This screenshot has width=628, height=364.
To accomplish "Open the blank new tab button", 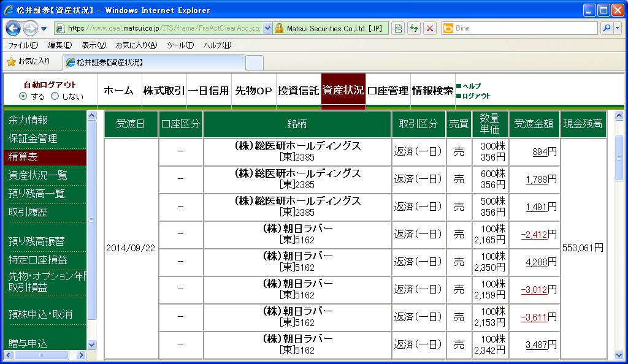I will tap(255, 63).
